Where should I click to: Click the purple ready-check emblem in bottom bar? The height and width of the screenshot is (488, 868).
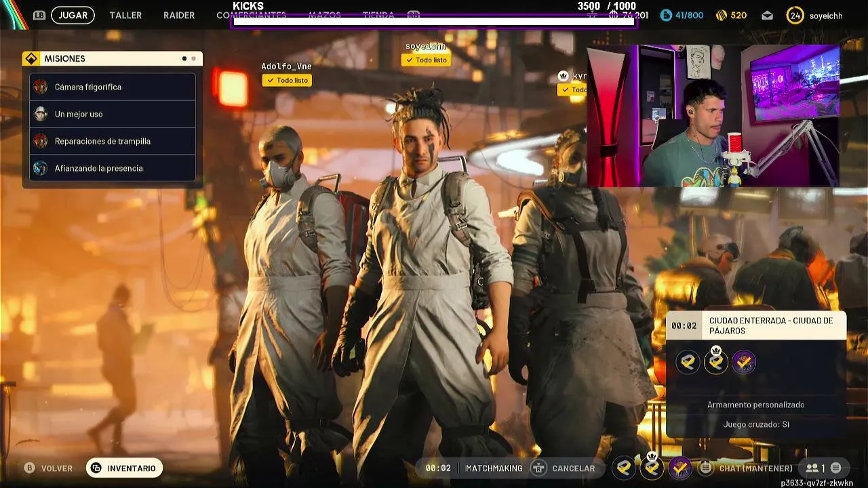(680, 468)
